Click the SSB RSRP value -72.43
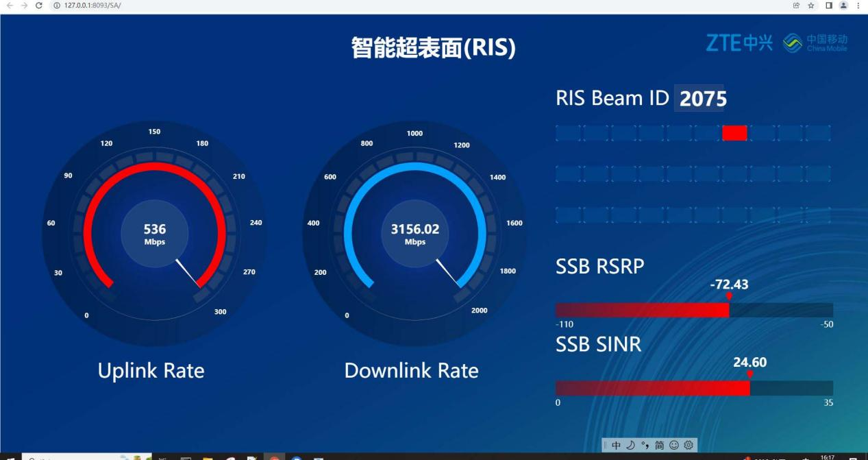This screenshot has width=868, height=460. (730, 285)
